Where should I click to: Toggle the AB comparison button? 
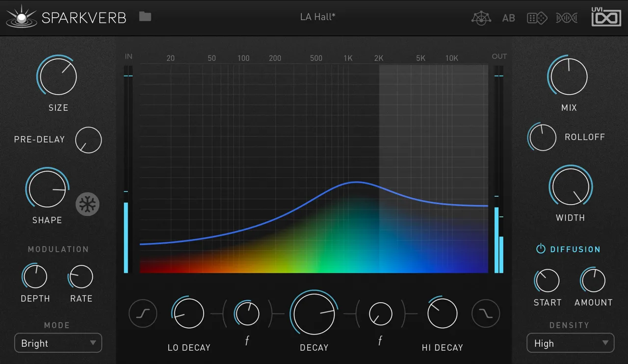coord(509,18)
